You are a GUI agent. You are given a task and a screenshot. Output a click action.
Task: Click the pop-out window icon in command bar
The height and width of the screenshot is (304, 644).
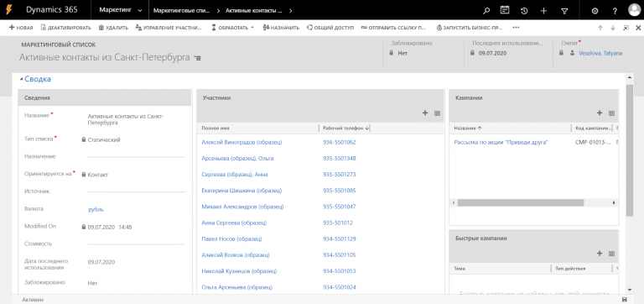(626, 28)
